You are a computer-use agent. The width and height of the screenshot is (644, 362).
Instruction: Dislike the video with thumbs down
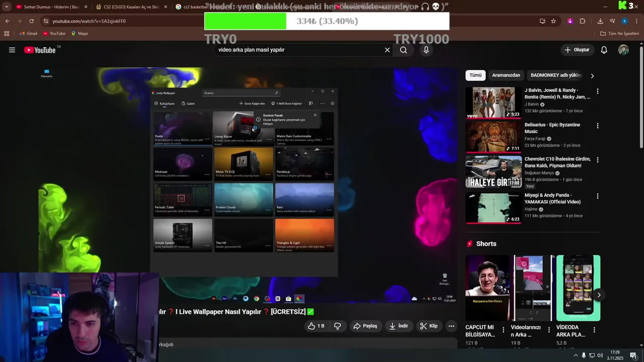(338, 326)
